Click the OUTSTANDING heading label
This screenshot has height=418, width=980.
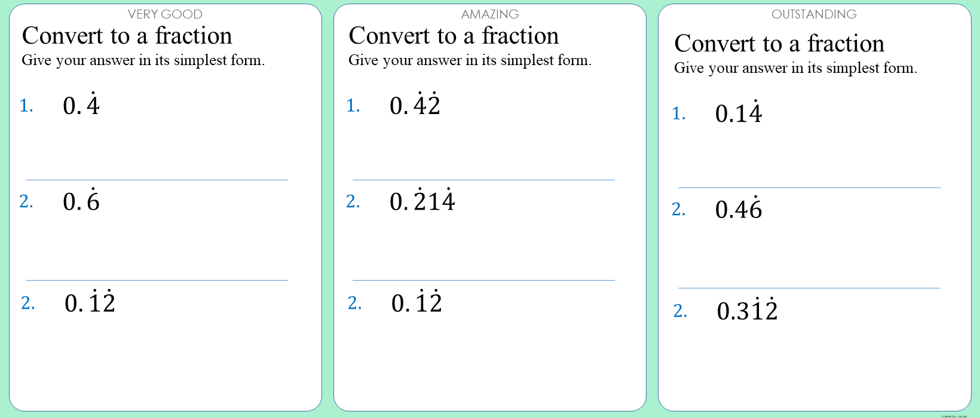point(814,14)
